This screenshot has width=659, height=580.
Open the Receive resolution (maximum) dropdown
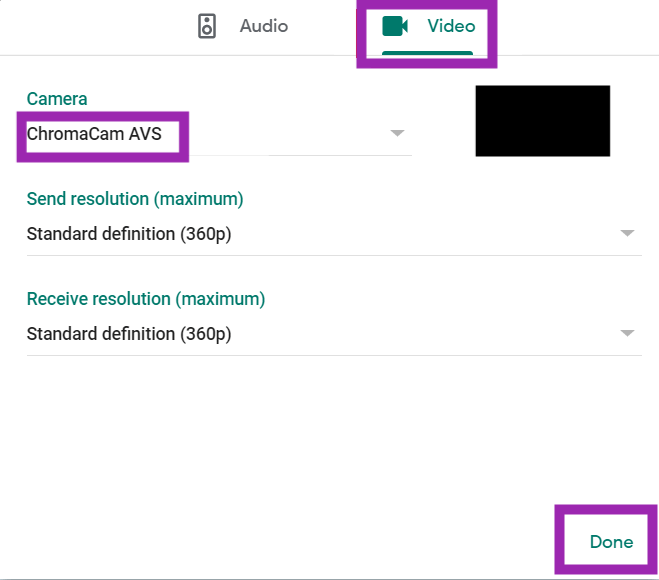[x=334, y=334]
